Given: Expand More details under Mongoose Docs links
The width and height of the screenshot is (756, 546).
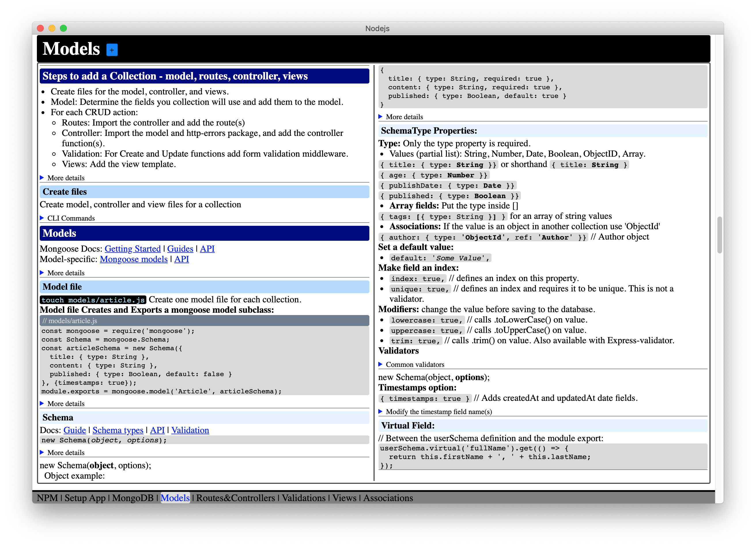Looking at the screenshot, I should [62, 273].
